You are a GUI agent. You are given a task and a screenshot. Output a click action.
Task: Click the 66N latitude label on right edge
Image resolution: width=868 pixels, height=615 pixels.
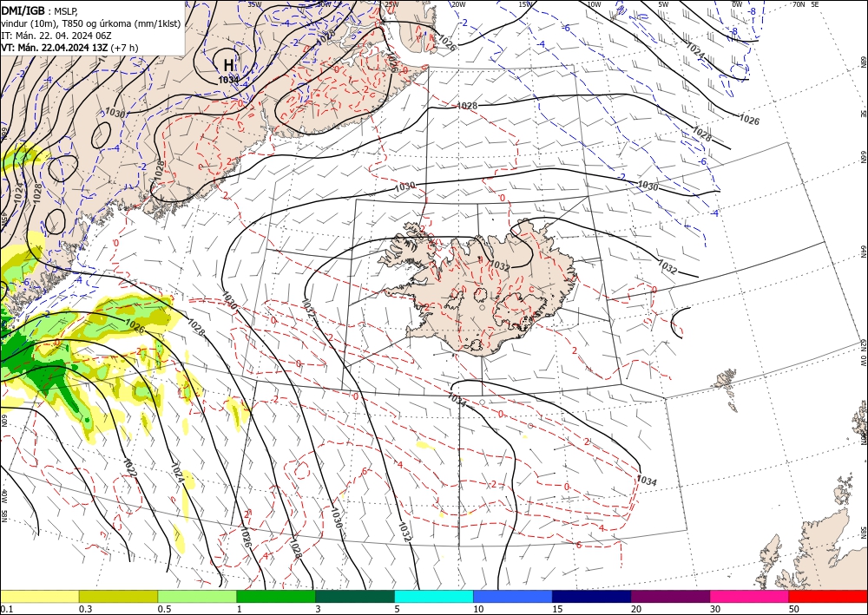pos(863,157)
